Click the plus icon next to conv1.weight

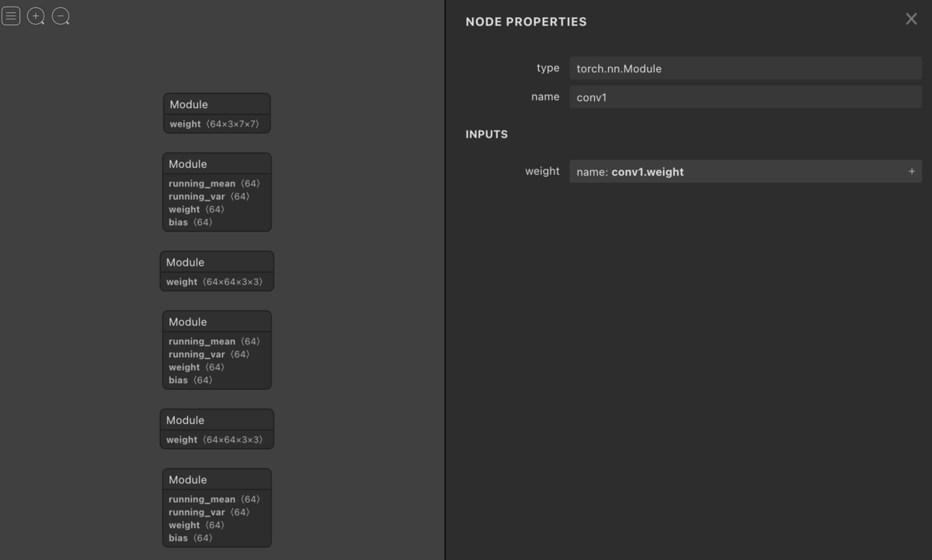[x=912, y=171]
